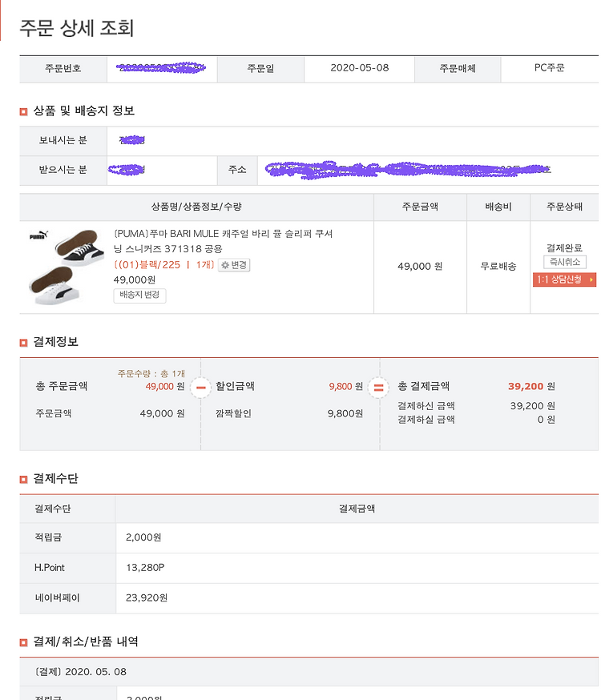
Task: Click the product option text 블랙/225
Action: pyautogui.click(x=159, y=265)
